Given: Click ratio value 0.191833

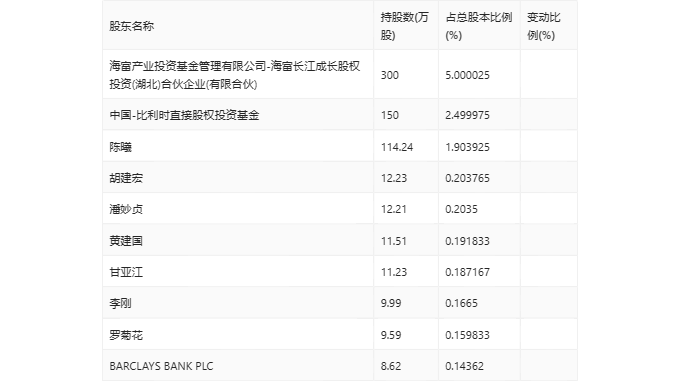Looking at the screenshot, I should [468, 241].
